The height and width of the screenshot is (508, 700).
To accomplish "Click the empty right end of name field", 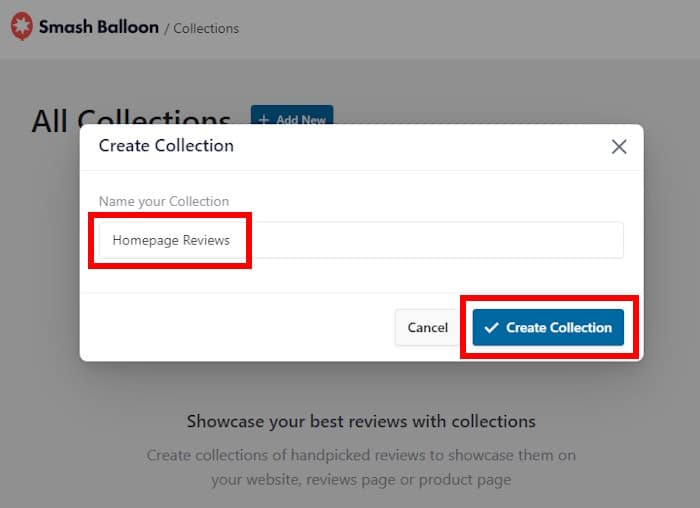I will (x=560, y=240).
